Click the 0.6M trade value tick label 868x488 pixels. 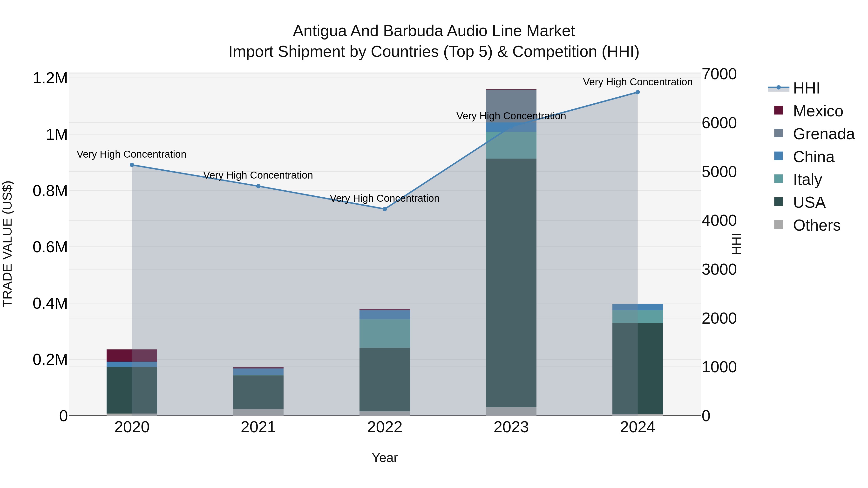(50, 247)
